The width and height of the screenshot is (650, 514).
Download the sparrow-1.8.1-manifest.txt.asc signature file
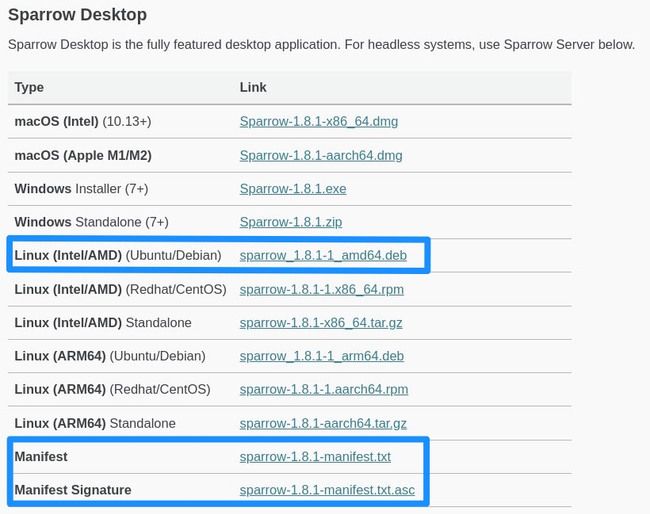[327, 490]
